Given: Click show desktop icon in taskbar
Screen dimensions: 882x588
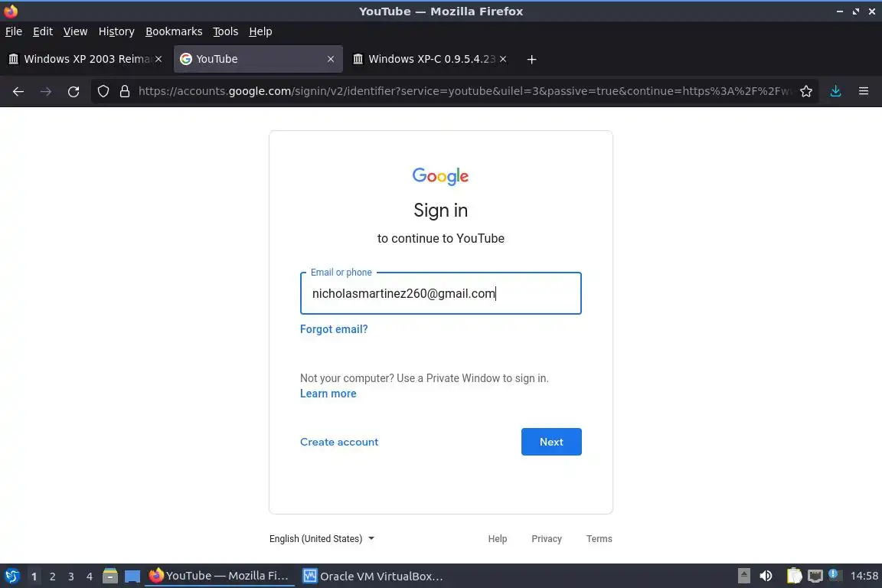Looking at the screenshot, I should (x=132, y=577).
